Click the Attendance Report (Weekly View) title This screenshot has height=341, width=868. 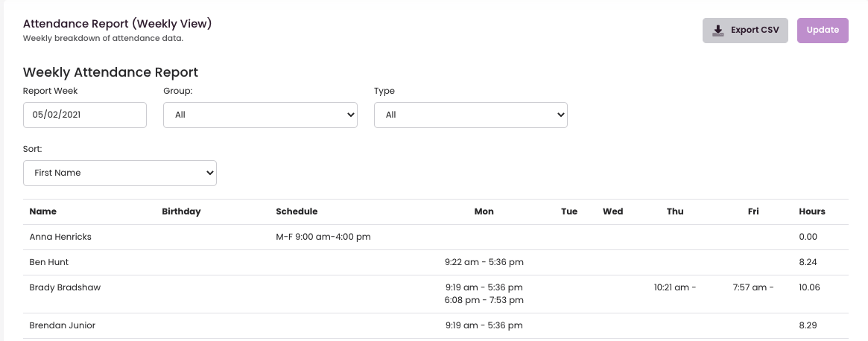tap(118, 24)
